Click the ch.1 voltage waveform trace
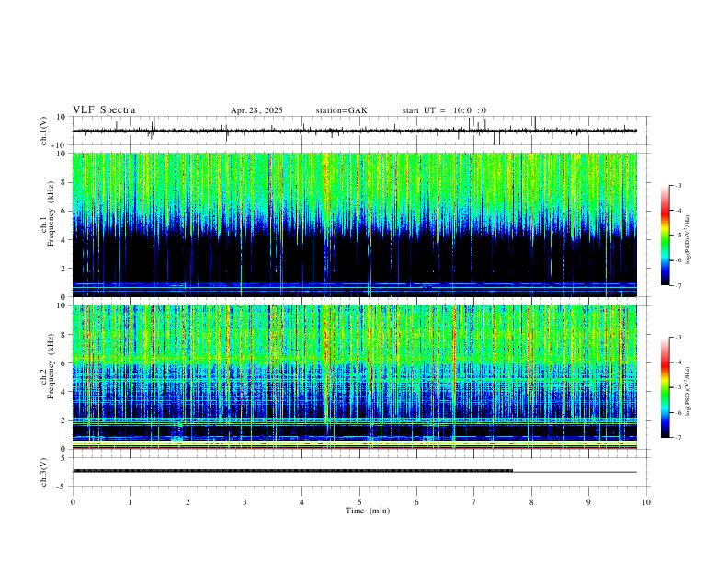This screenshot has width=728, height=563. (x=354, y=131)
